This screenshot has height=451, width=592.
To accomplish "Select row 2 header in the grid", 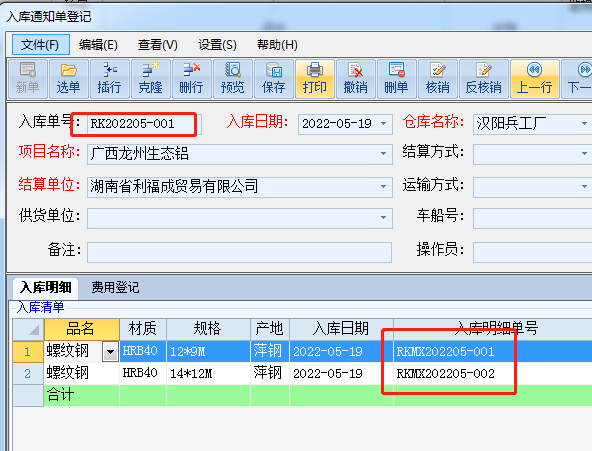I will (28, 374).
